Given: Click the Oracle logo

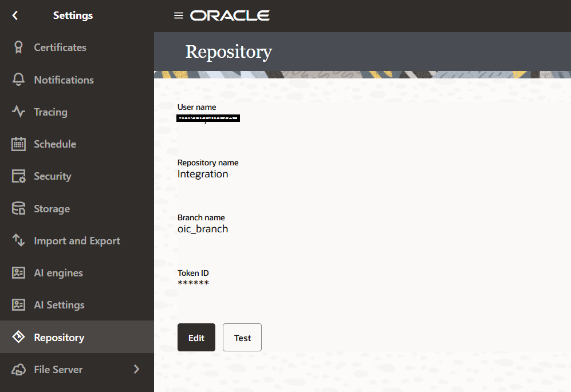Looking at the screenshot, I should coord(230,15).
